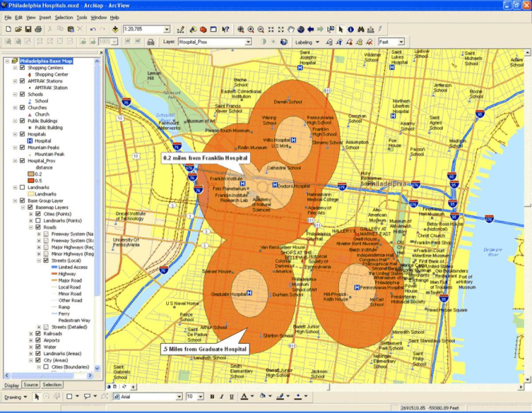Open the Hospital_Prox layer dropdown
Screen dimensions: 532x413
(x=248, y=42)
